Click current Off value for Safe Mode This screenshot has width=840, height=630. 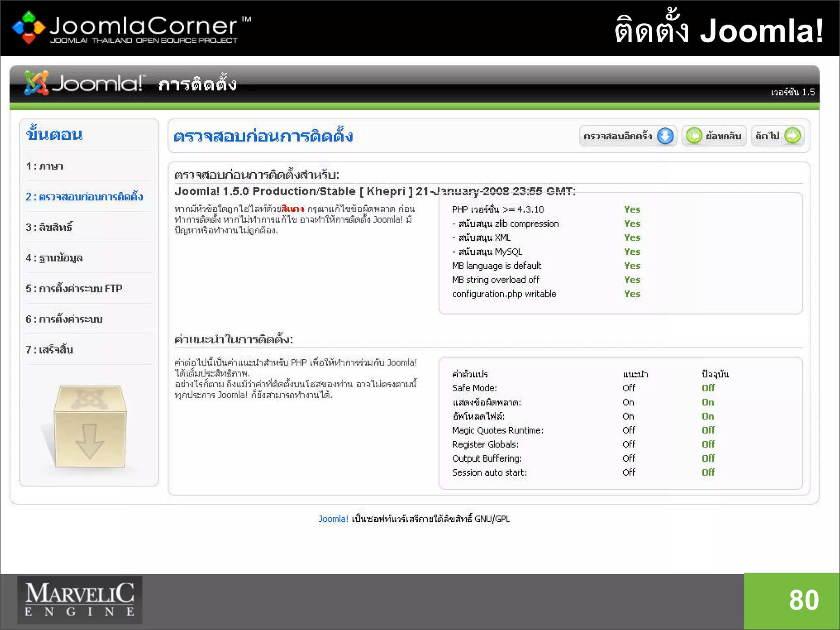(708, 388)
